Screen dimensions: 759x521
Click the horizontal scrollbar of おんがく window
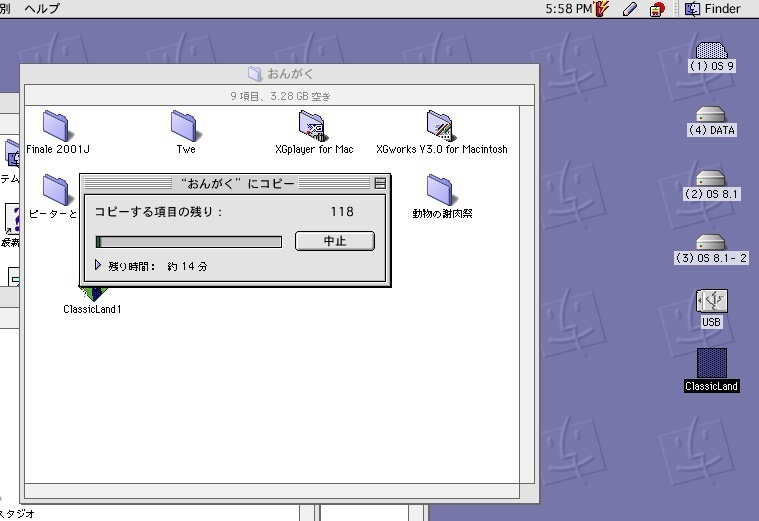point(272,491)
